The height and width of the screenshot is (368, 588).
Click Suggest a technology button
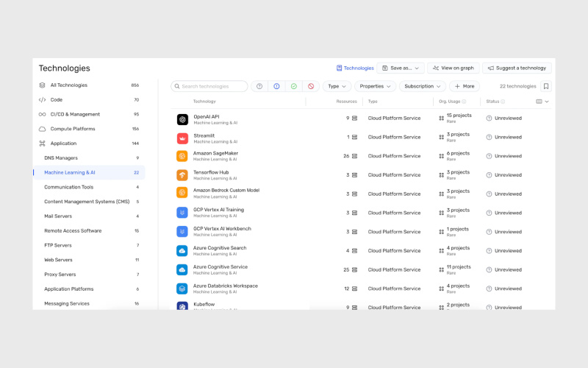516,68
